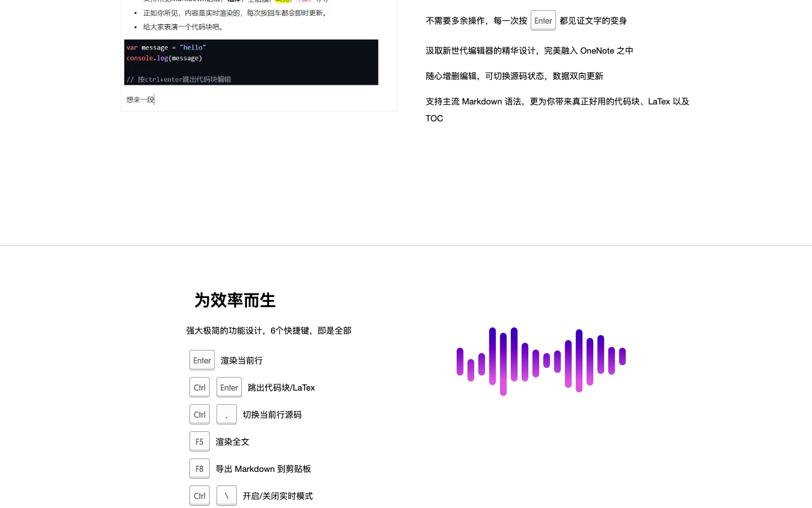Screen dimensions: 812x508
Task: Click the F5 keycap for 渲染全文
Action: click(200, 442)
